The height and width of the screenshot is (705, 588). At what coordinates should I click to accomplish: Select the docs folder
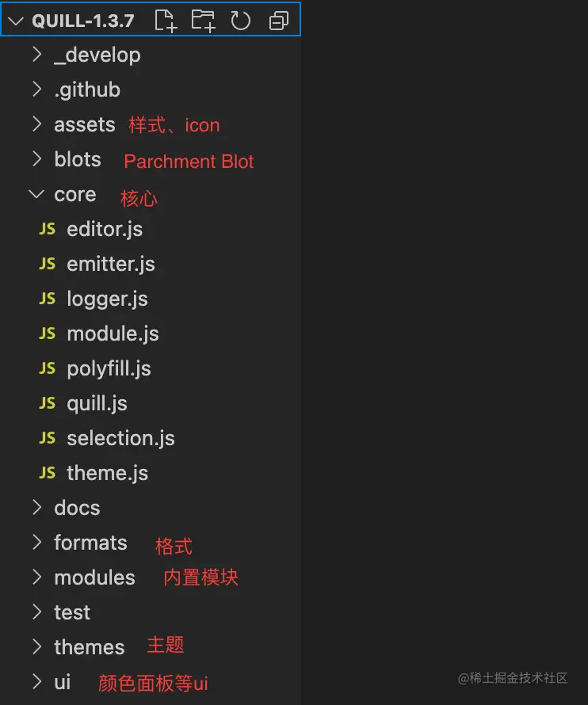tap(77, 508)
